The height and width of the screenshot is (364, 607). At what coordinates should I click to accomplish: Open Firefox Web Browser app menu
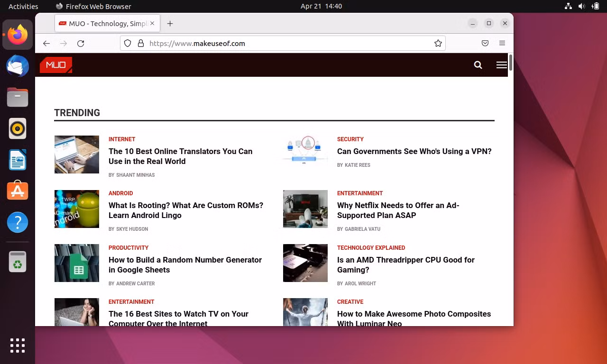[x=93, y=6]
